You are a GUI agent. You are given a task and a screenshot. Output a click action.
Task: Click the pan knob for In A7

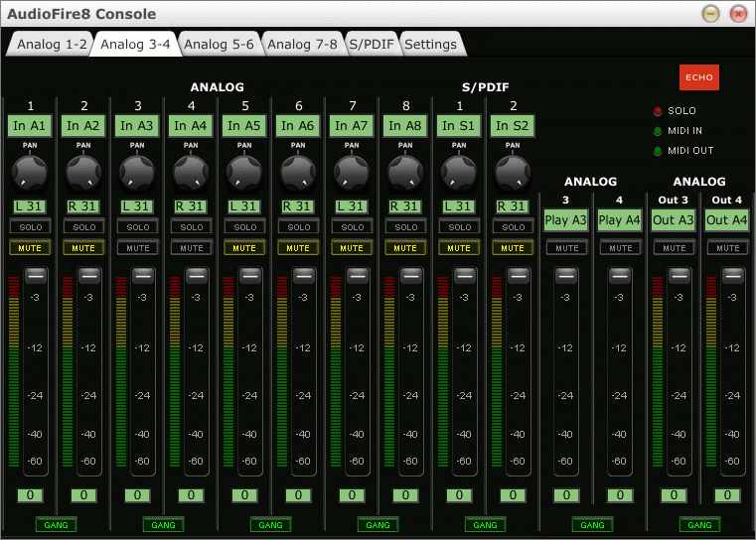tap(352, 172)
